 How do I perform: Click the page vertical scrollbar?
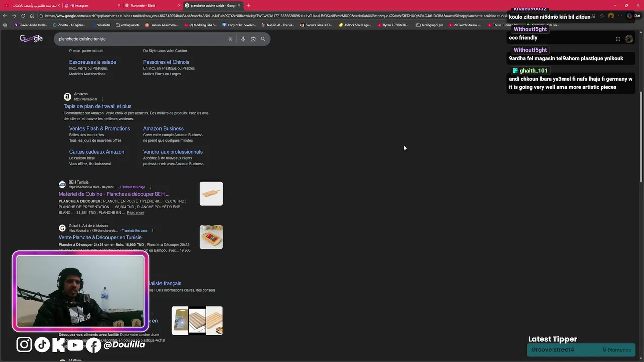[641, 136]
